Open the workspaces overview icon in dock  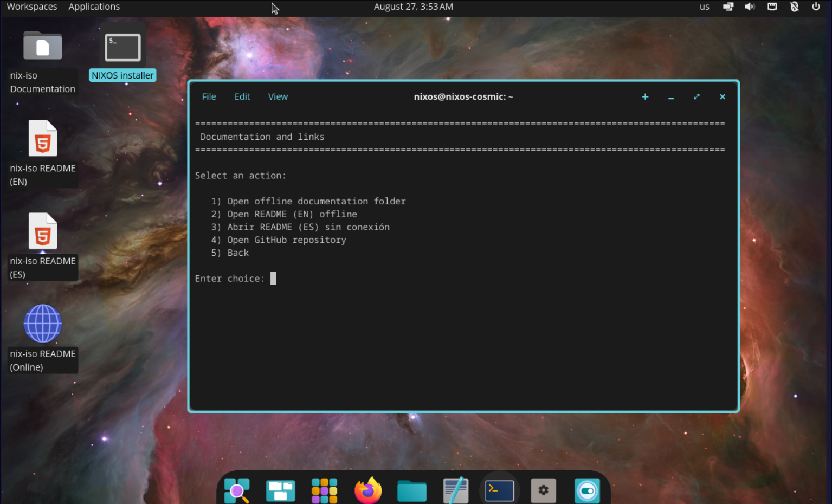pos(280,490)
